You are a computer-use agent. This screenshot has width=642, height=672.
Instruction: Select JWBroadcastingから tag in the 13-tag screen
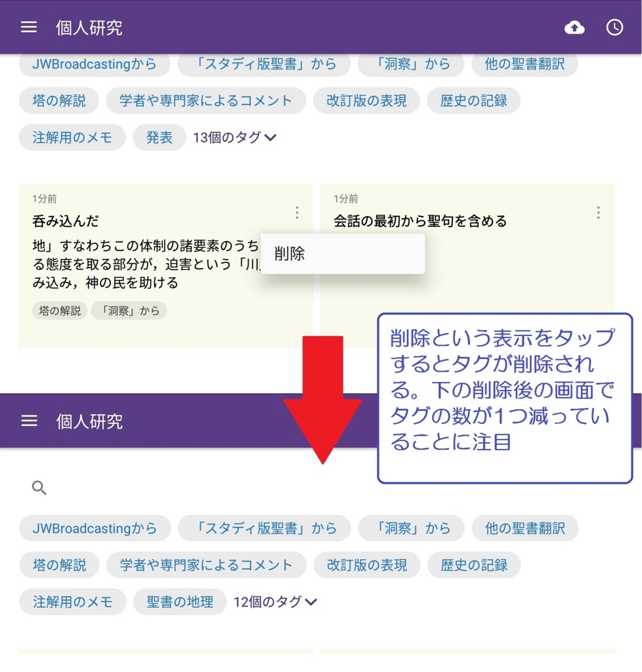tap(95, 64)
